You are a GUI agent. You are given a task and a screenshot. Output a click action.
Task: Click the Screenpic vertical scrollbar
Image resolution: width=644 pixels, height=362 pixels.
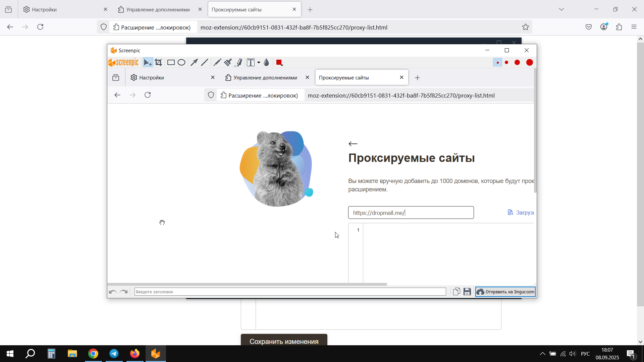click(x=535, y=131)
